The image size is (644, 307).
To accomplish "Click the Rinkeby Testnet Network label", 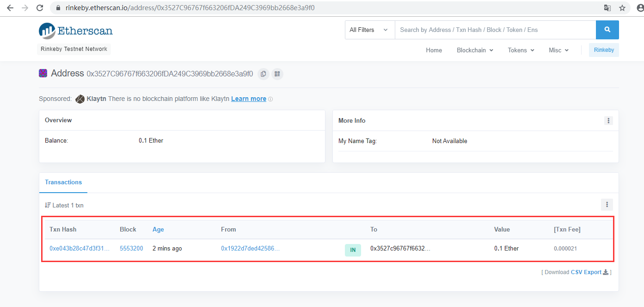I will pyautogui.click(x=74, y=49).
